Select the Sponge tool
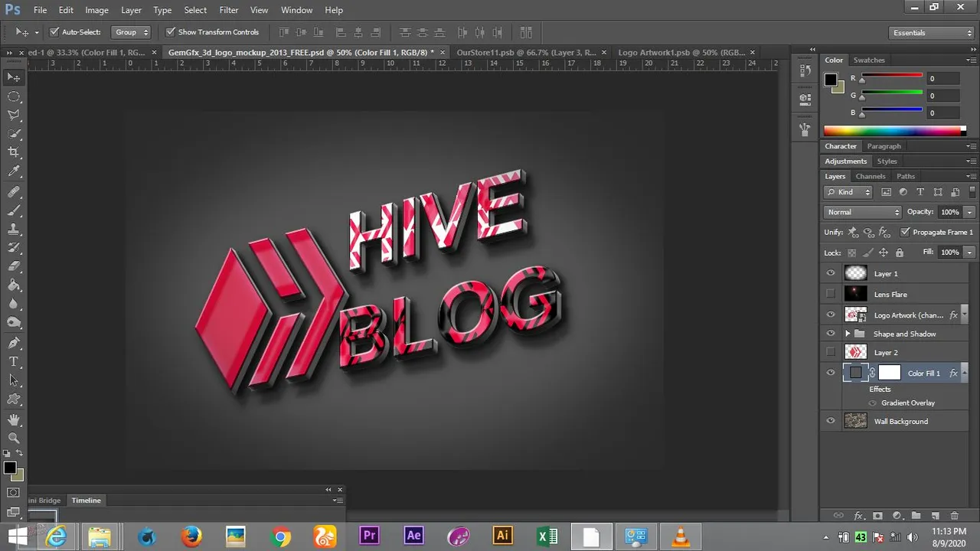The width and height of the screenshot is (980, 551). (14, 323)
